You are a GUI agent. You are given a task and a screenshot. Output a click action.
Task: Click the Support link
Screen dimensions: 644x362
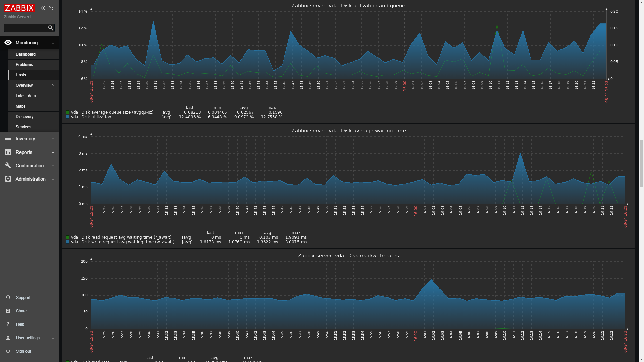[23, 298]
